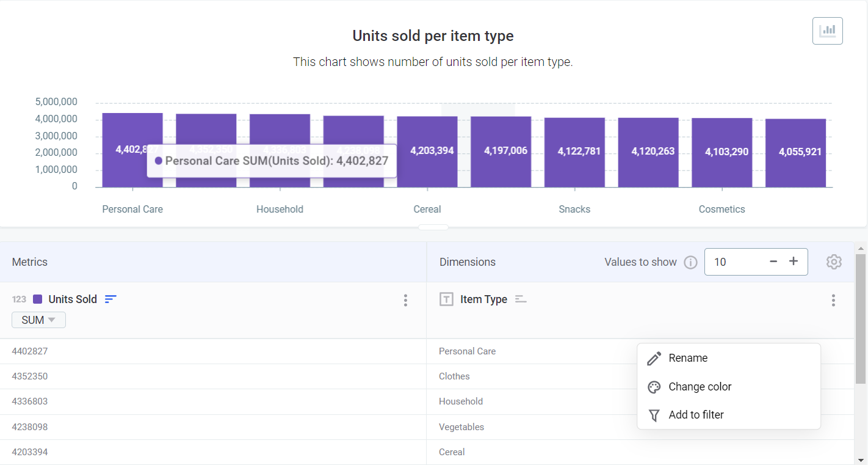Click the Values to show info icon
This screenshot has height=465, width=868.
(x=690, y=262)
